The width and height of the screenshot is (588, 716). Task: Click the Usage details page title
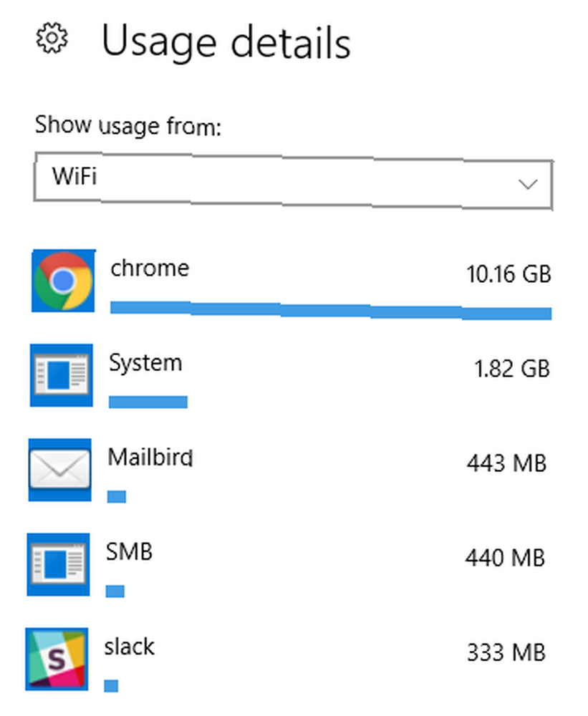coord(226,42)
